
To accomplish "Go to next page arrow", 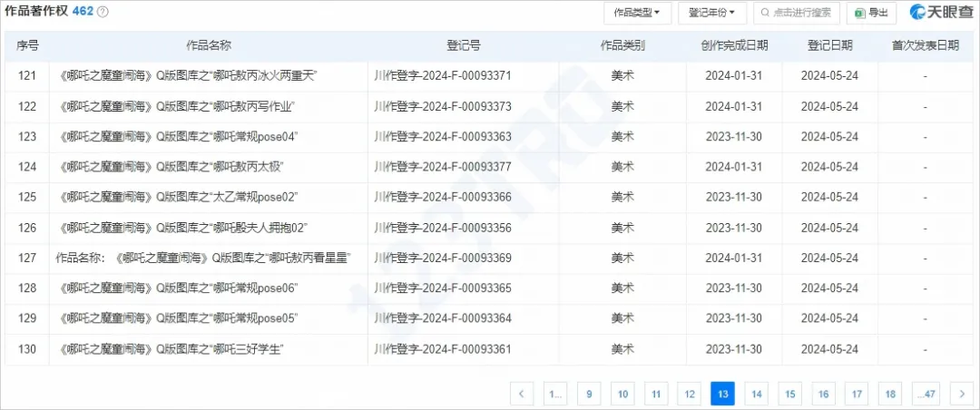I will pyautogui.click(x=961, y=395).
